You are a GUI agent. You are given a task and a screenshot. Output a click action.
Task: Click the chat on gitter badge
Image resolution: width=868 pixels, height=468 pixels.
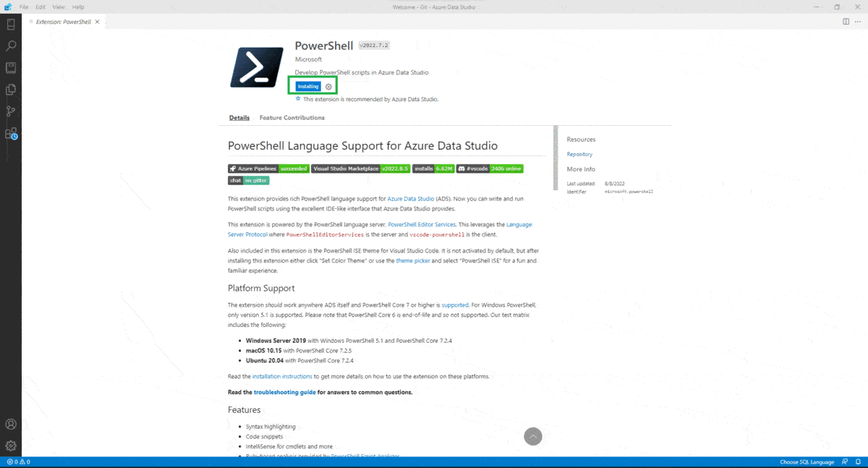pos(249,180)
